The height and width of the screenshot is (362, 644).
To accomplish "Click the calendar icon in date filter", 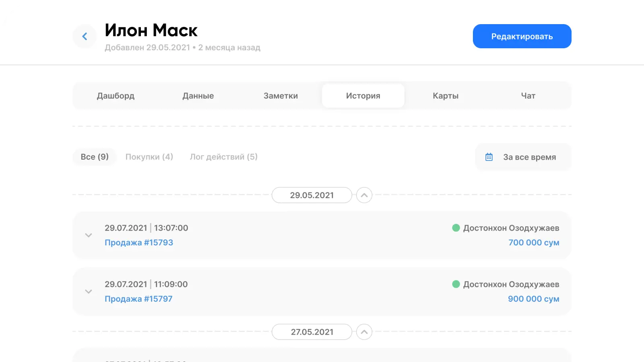I will click(489, 157).
